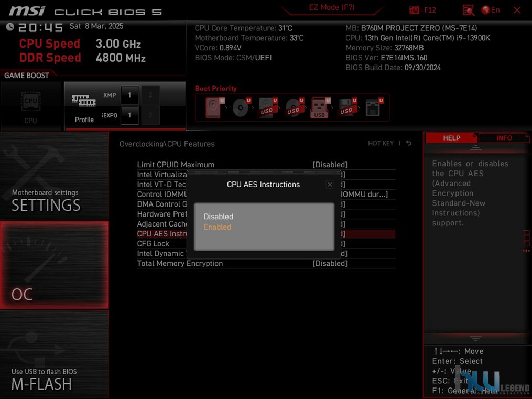
Task: Click the BIOS Ver E7E14IMS.160 text
Action: pos(386,58)
